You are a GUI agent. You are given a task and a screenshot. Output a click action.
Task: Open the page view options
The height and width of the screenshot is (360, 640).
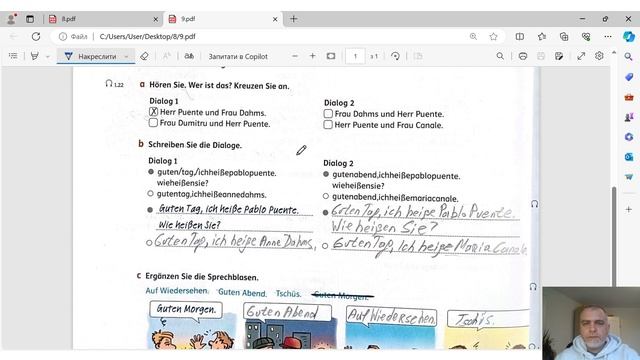[418, 56]
